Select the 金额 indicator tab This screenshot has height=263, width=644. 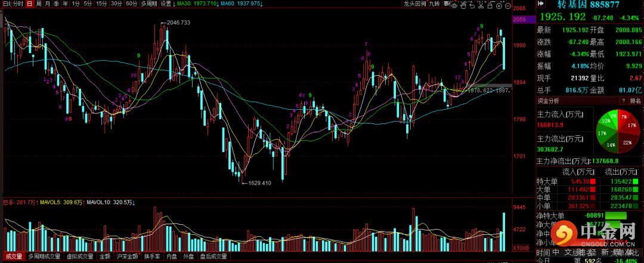(x=105, y=256)
